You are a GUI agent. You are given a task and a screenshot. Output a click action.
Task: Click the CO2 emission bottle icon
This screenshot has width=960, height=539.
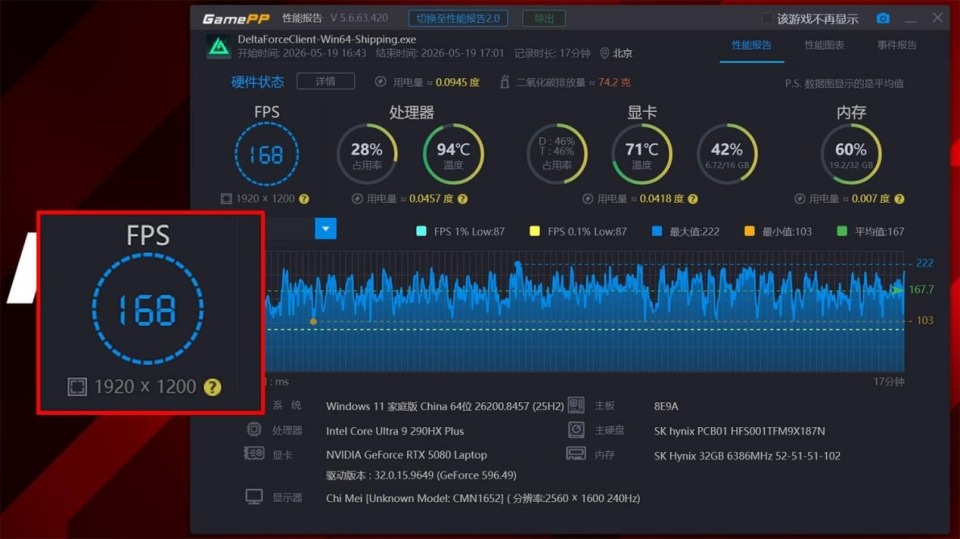[504, 81]
